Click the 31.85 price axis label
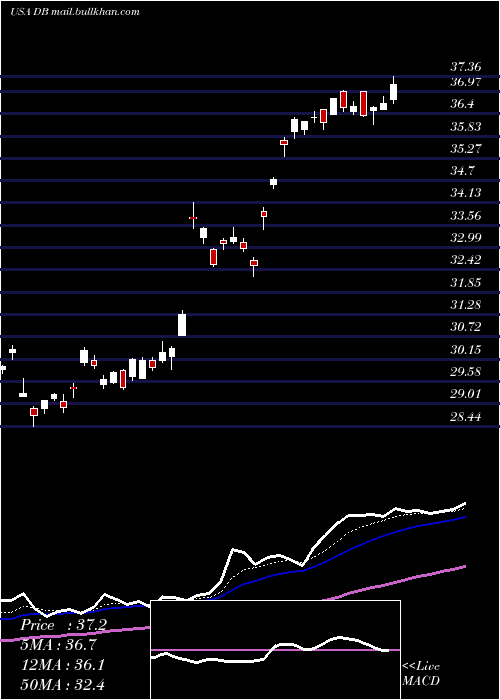The image size is (500, 700). point(466,283)
